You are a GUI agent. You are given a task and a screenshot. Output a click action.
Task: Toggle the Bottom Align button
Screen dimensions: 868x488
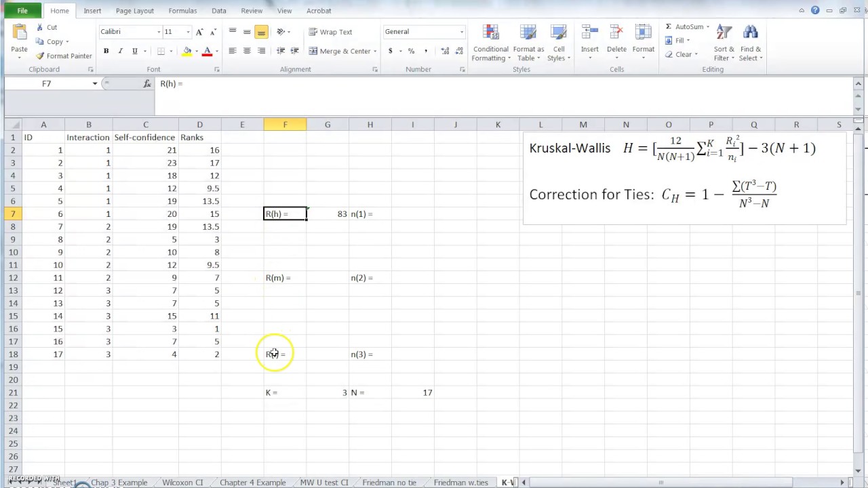point(261,32)
